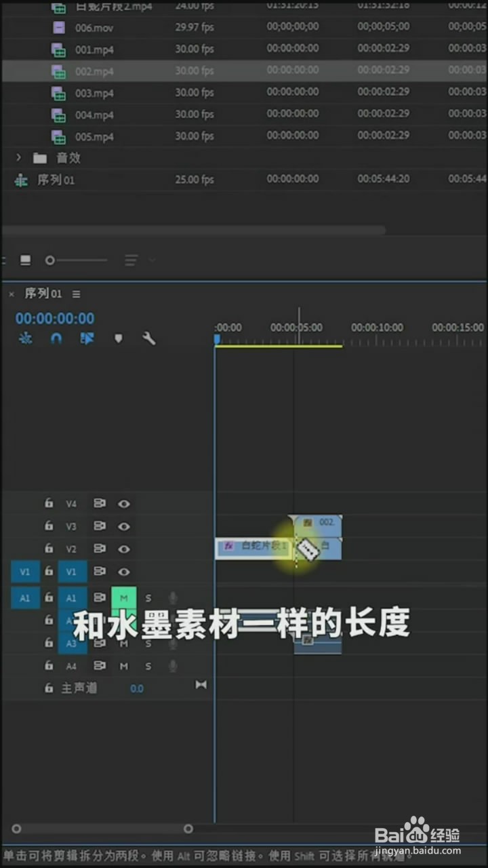Enable voice-over record on track A4
Image resolution: width=488 pixels, height=868 pixels.
coord(173,667)
